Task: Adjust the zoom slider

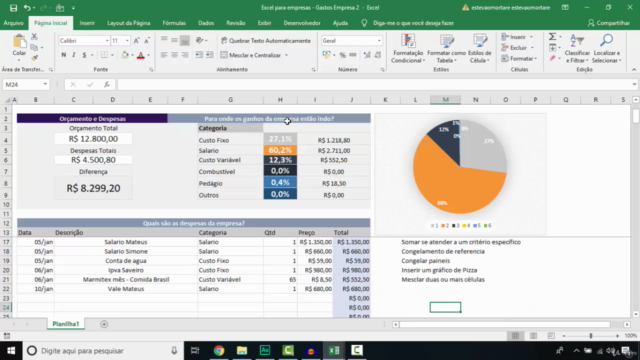Action: (x=591, y=336)
